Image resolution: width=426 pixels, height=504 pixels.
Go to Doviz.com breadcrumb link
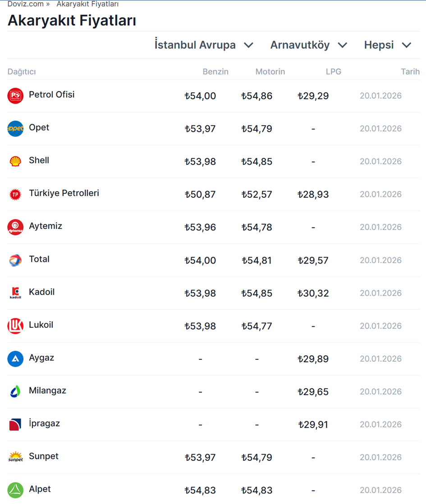[x=25, y=4]
